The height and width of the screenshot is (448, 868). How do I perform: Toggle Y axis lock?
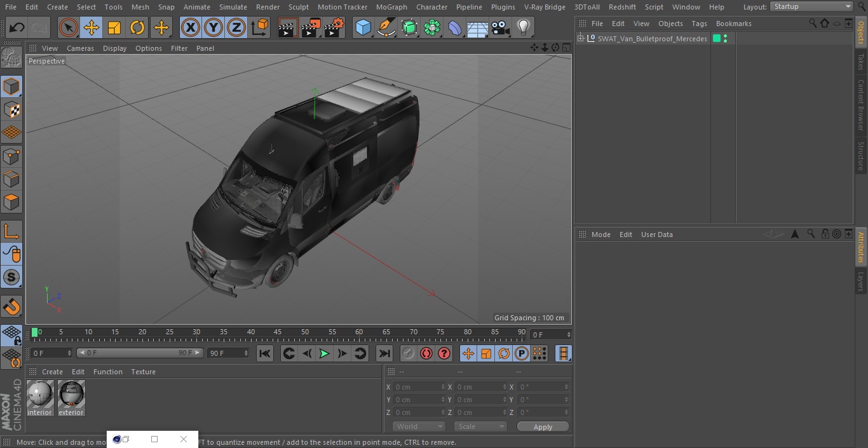coord(214,27)
